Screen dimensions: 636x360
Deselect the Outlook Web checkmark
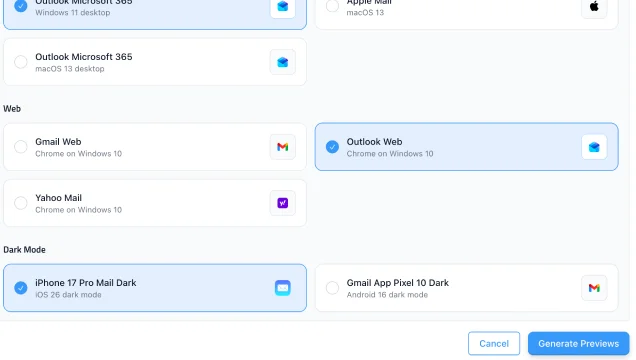click(x=332, y=147)
